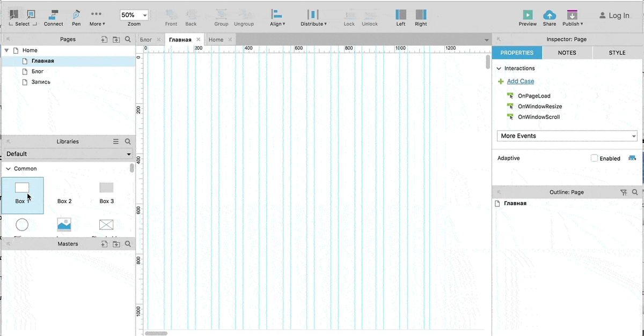Screen dimensions: 644x336
Task: Add a new page icon in Pages panel
Action: pyautogui.click(x=104, y=39)
